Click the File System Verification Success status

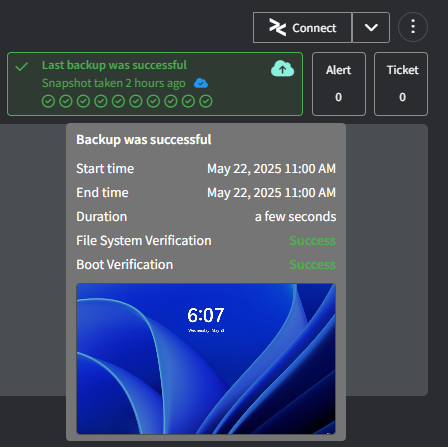312,241
